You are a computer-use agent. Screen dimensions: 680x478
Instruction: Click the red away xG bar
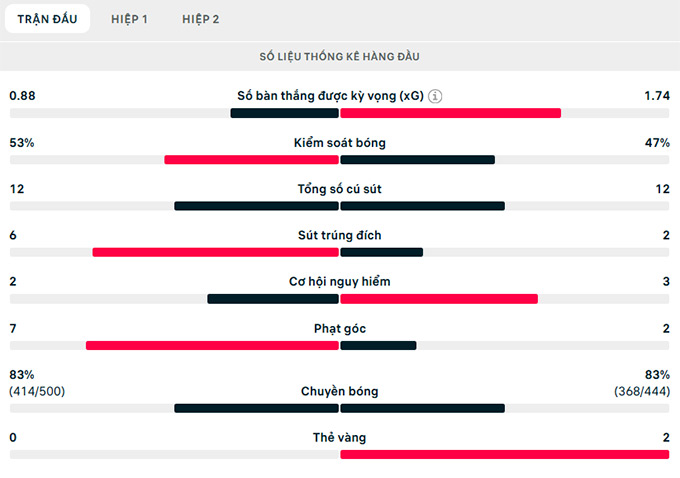(x=450, y=113)
